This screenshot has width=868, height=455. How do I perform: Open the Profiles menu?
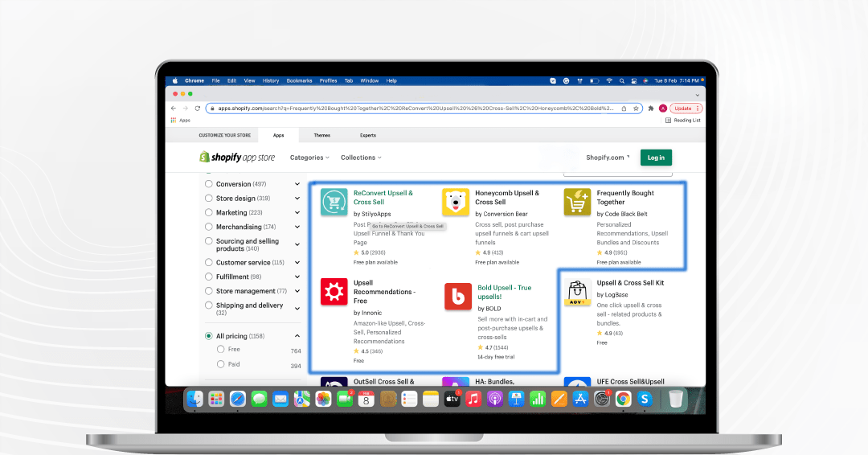pyautogui.click(x=328, y=81)
